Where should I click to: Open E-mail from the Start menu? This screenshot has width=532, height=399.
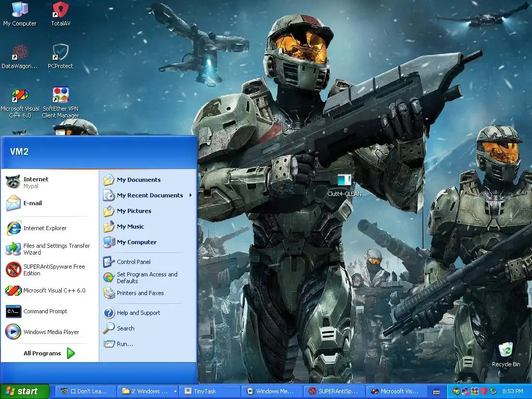tap(49, 203)
